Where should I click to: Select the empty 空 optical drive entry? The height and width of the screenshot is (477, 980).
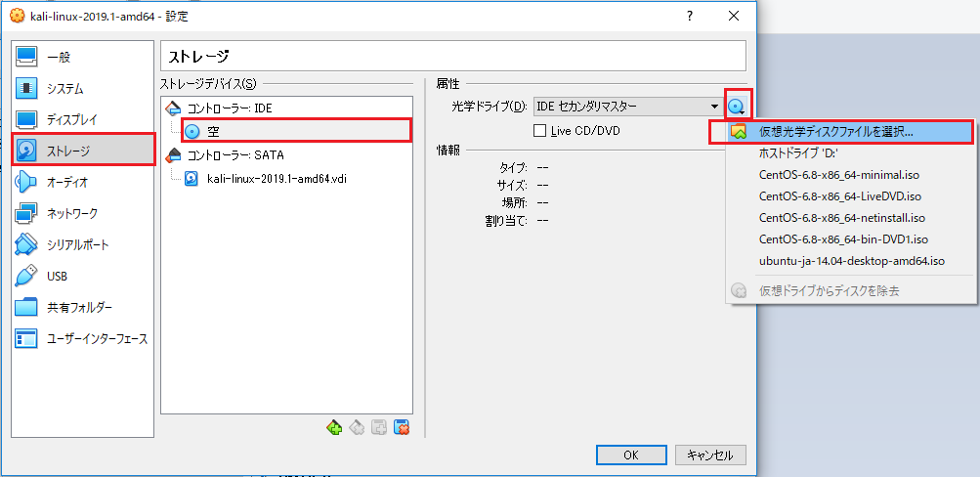tap(296, 131)
